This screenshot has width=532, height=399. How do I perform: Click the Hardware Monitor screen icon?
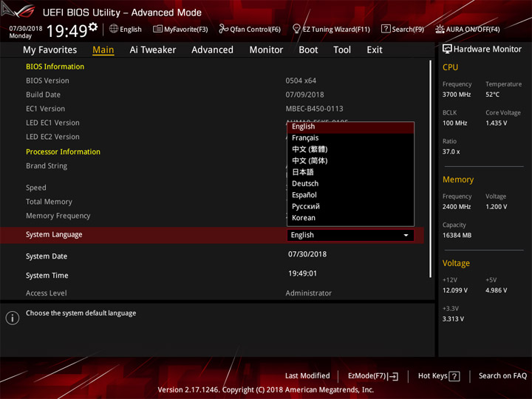point(447,49)
